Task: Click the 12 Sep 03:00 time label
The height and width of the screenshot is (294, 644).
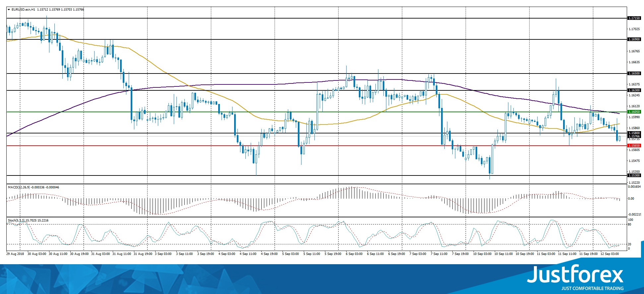Action: (x=610, y=254)
